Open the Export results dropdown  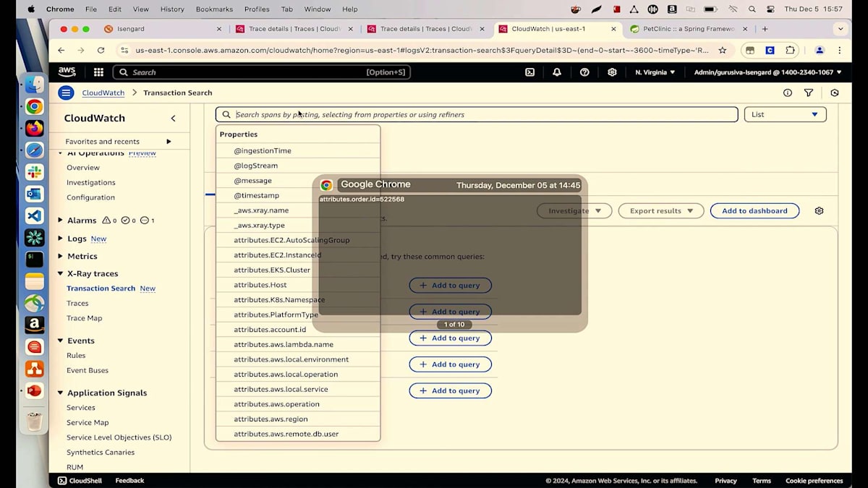tap(661, 211)
